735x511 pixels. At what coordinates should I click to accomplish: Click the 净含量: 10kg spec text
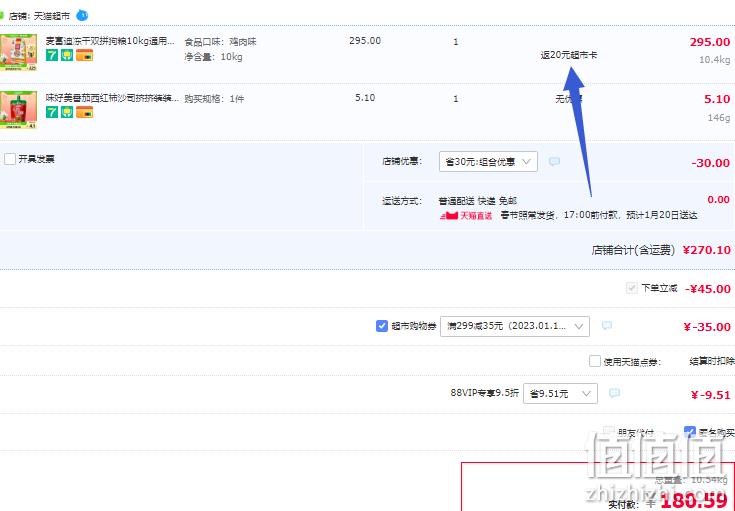(213, 57)
